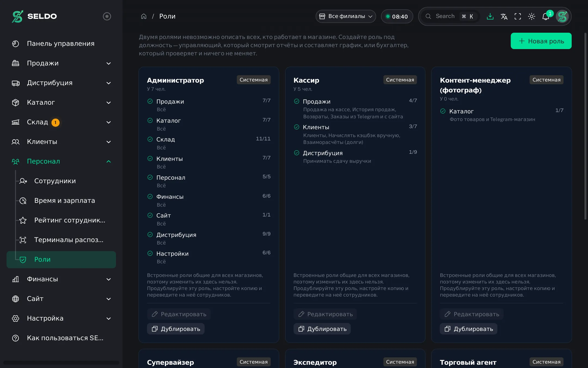Viewport: 588px width, 368px height.
Task: Open Терминалы распознавания scan icon item
Action: [x=23, y=240]
